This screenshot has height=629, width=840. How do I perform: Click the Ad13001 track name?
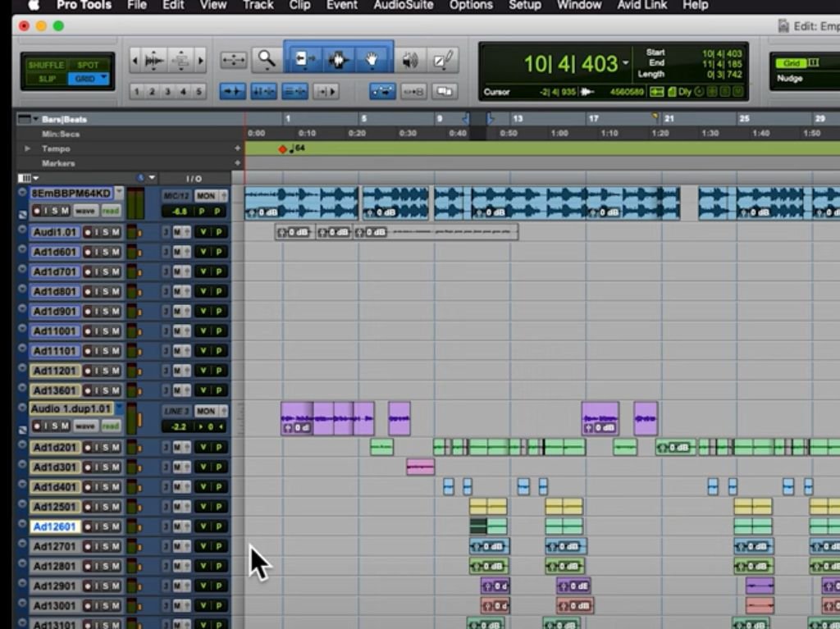pyautogui.click(x=55, y=606)
